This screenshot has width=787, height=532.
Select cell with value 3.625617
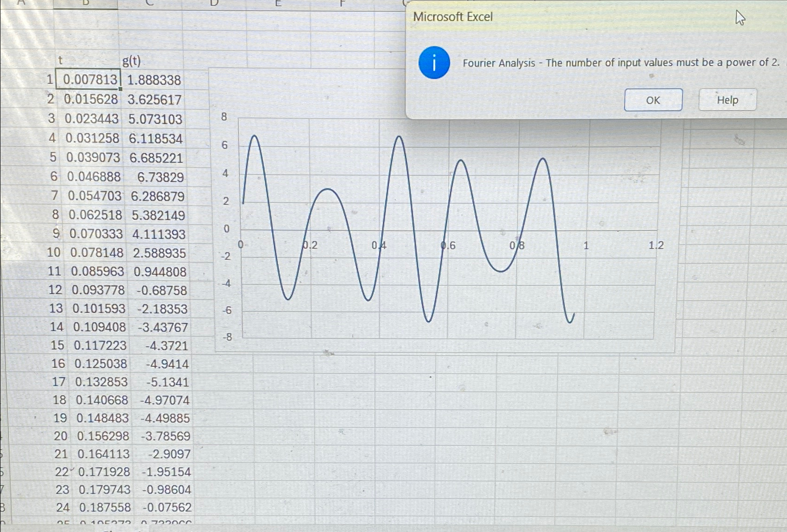(154, 100)
